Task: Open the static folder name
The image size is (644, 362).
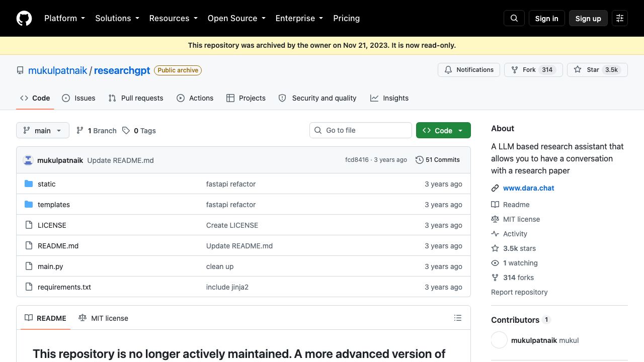Action: click(x=47, y=184)
